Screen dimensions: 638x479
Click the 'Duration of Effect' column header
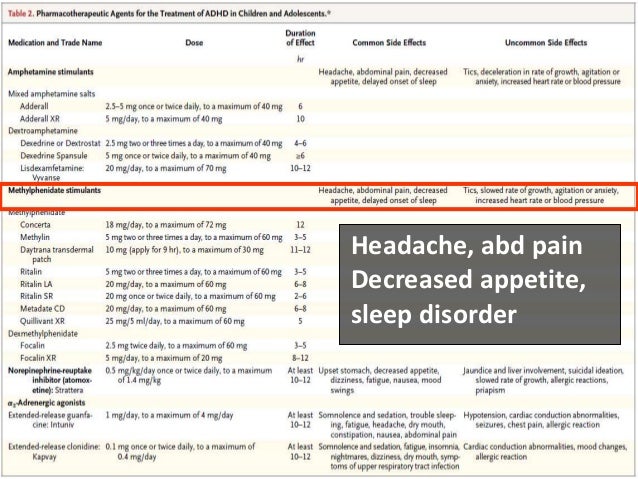coord(300,38)
